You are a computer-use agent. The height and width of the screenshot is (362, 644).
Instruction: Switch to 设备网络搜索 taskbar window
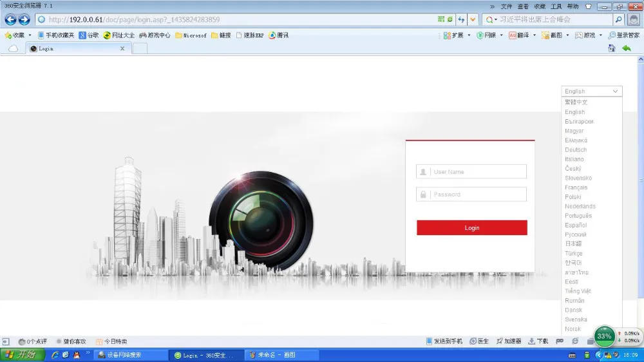coord(131,355)
